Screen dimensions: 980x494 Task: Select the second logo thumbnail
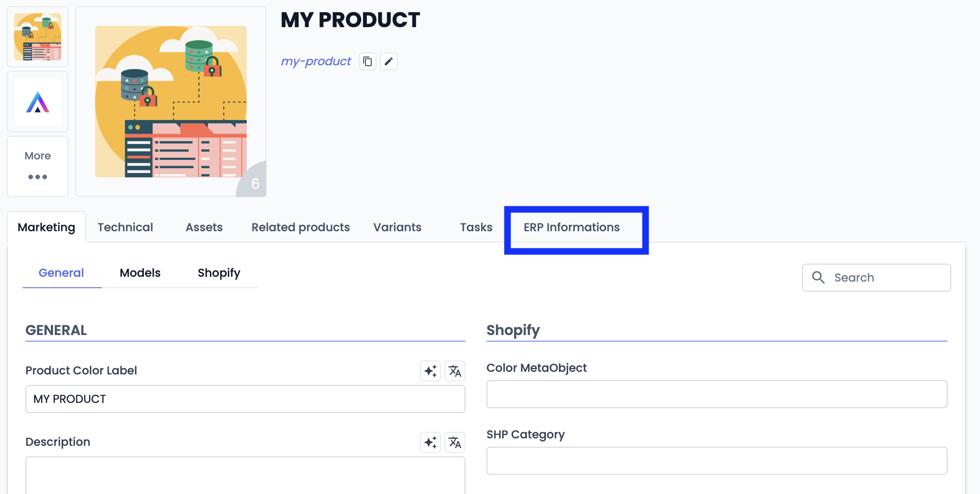[x=38, y=102]
